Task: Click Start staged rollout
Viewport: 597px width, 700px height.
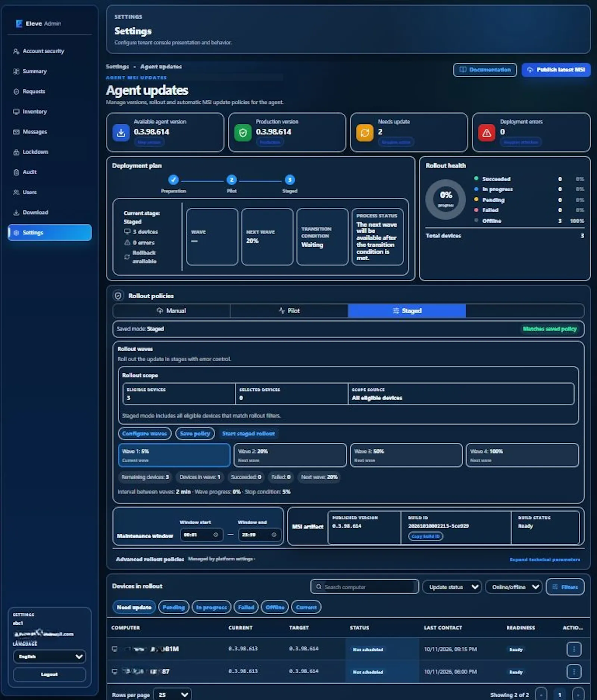Action: pos(249,434)
